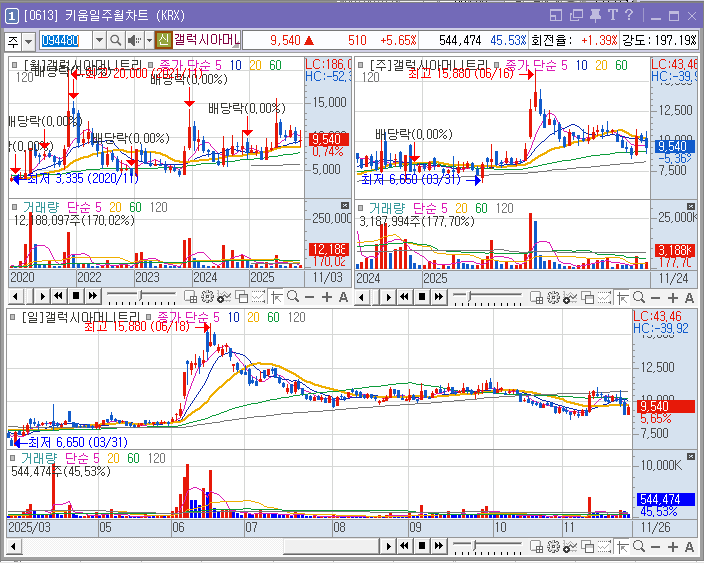Screen dimensions: 704x564
Task: Click the stock code input field 094480
Action: pyautogui.click(x=66, y=41)
